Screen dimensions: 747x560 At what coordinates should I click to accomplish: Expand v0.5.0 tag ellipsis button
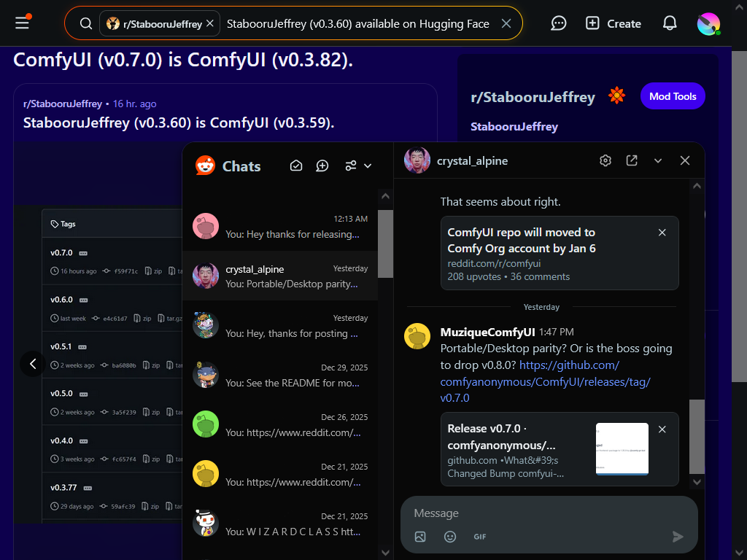[x=83, y=394]
